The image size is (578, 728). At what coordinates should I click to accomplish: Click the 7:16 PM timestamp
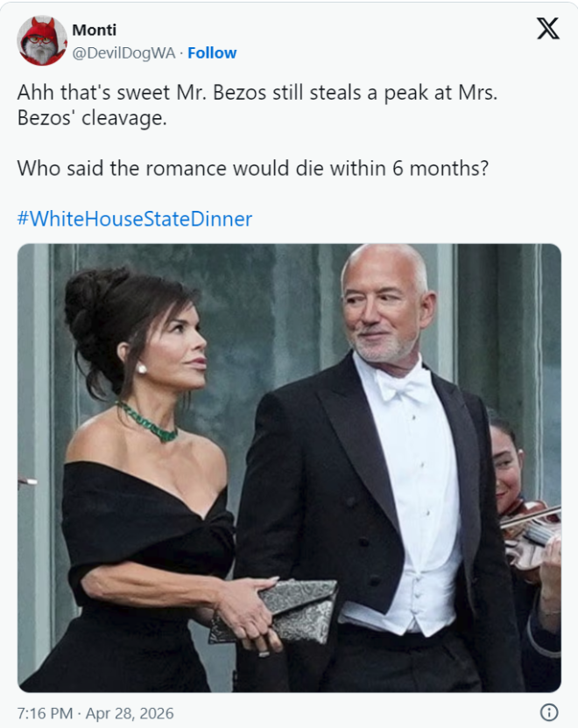coord(45,713)
